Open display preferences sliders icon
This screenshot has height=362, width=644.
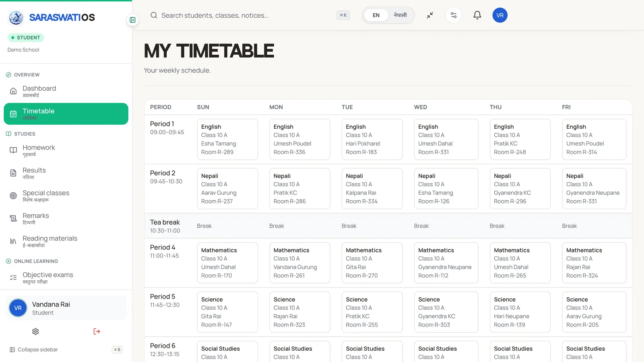coord(454,15)
